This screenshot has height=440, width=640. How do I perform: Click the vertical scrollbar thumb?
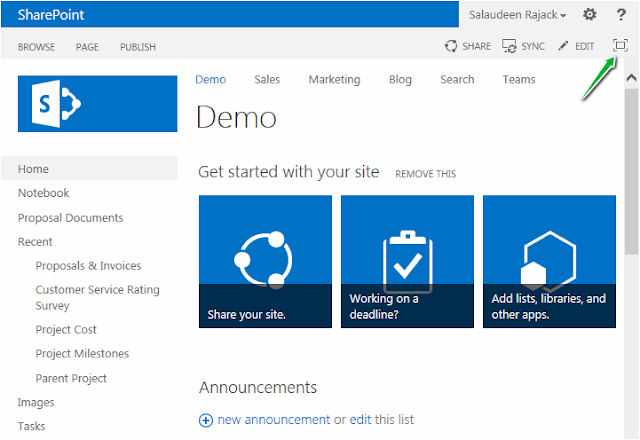pos(631,171)
